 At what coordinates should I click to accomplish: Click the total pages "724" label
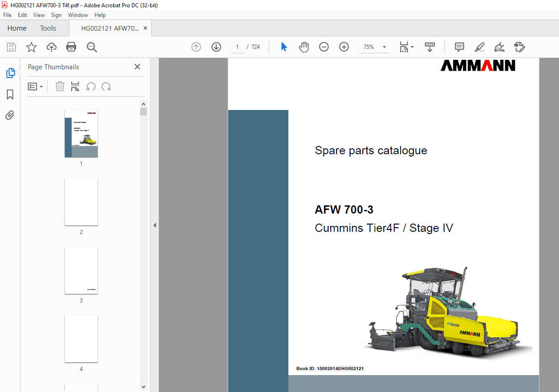256,47
